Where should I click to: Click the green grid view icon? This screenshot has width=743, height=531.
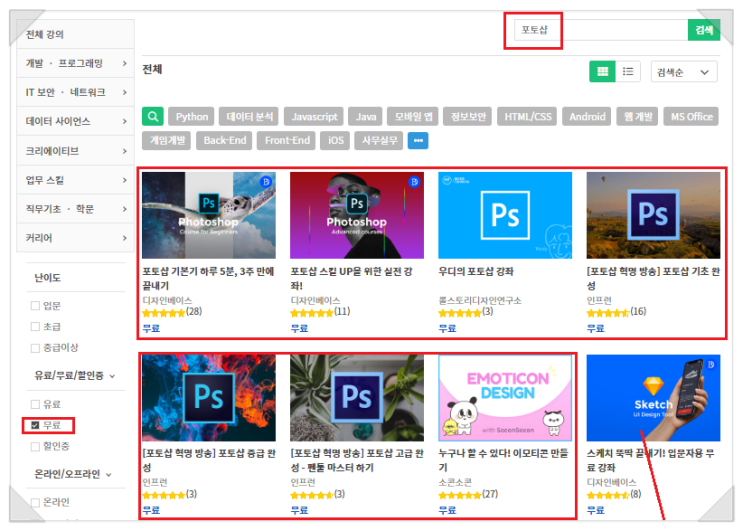tap(602, 72)
